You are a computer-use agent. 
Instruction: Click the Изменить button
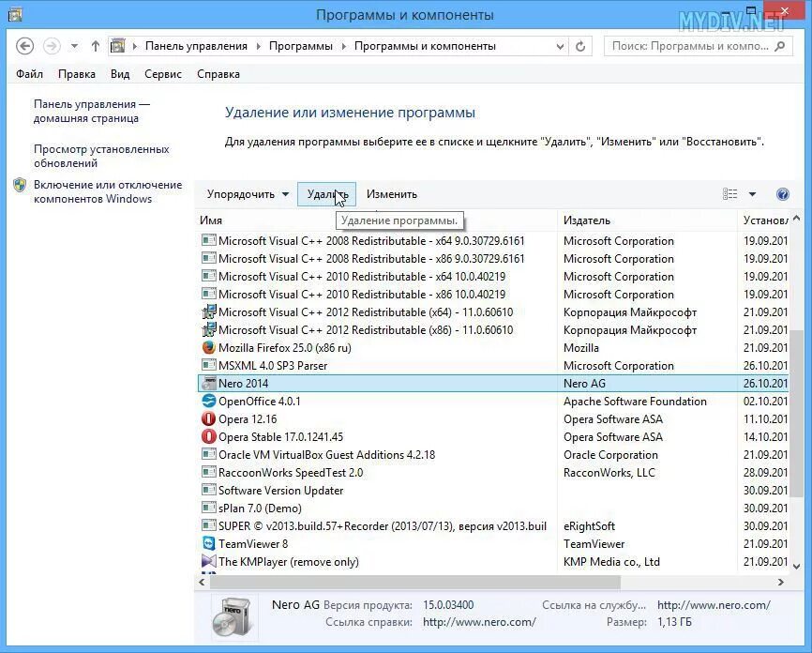point(392,194)
